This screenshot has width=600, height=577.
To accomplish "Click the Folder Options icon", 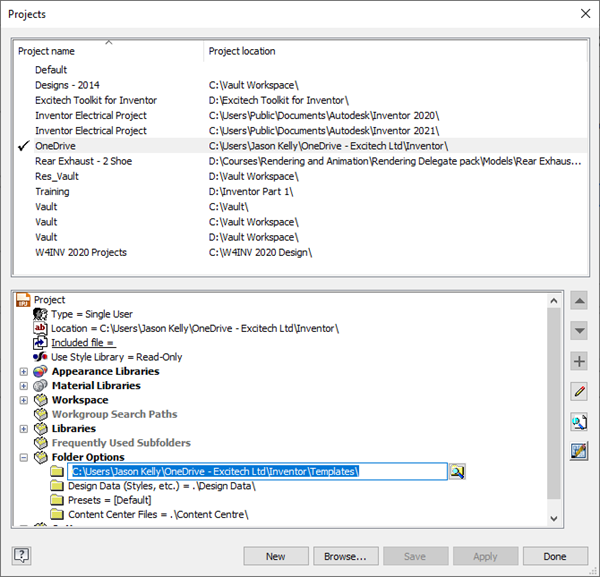I will (x=40, y=457).
